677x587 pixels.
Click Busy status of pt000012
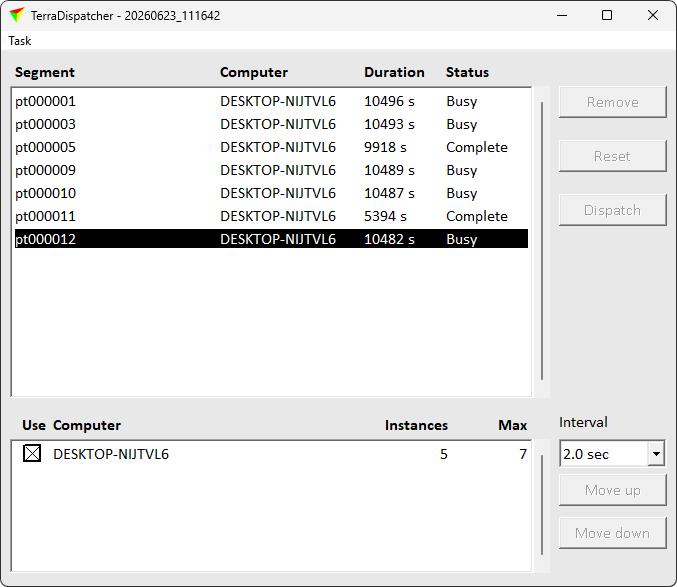point(462,239)
